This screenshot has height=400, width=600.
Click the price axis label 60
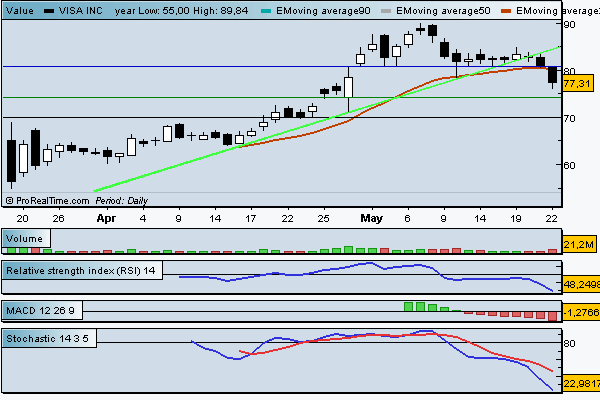569,165
